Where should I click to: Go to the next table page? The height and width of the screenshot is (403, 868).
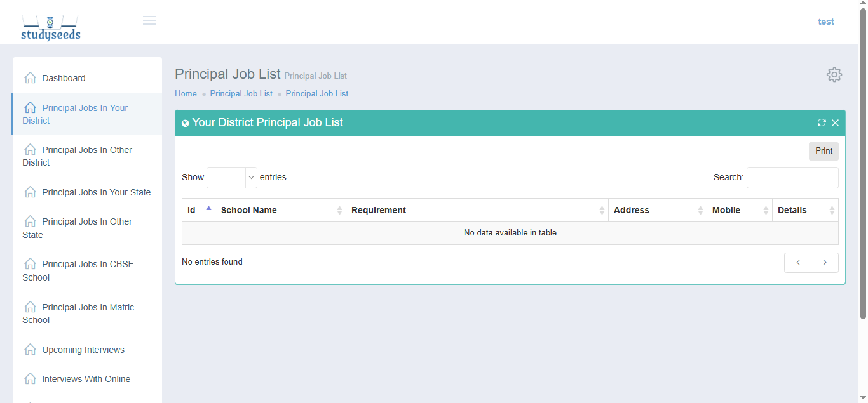[825, 263]
